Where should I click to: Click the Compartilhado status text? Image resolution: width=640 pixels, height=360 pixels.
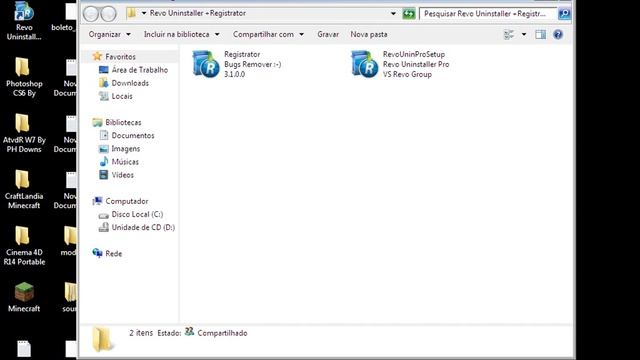point(222,333)
